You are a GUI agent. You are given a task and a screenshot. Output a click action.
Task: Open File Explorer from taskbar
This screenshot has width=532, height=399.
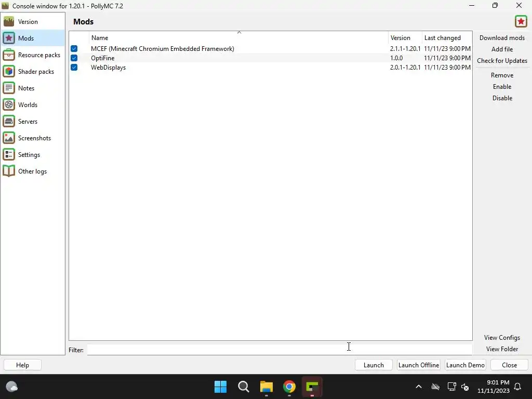click(x=267, y=387)
